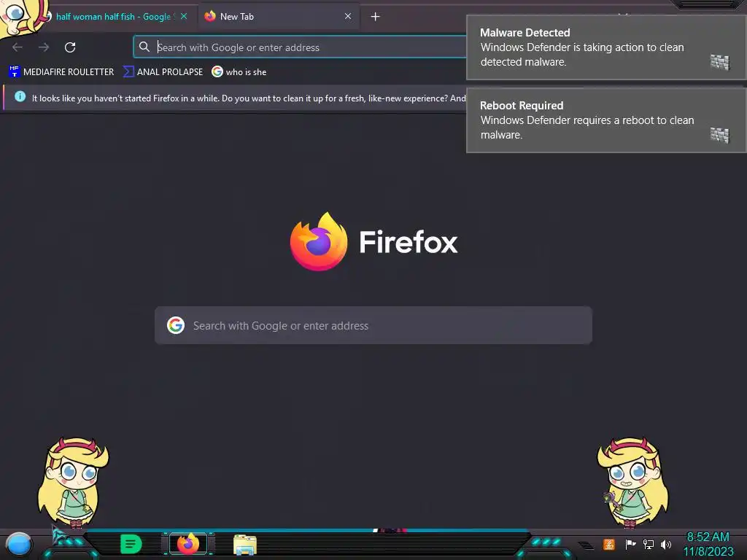Close the 'half woman half fish' tab

click(184, 16)
